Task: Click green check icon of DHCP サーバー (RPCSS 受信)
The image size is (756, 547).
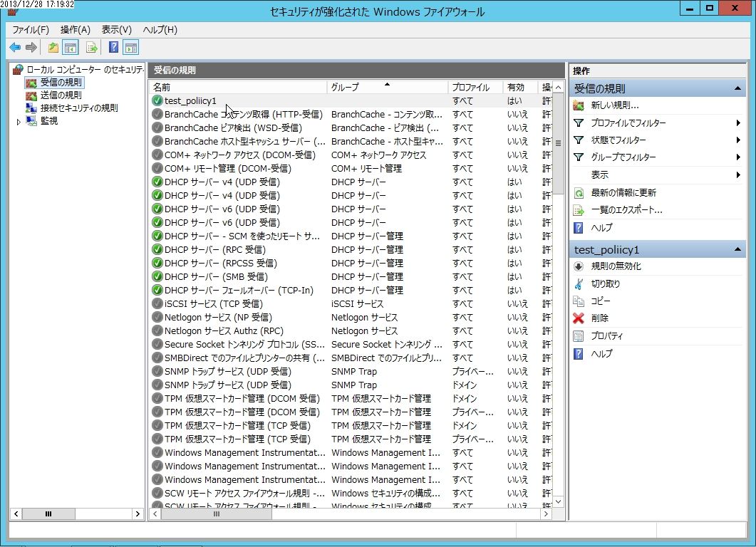Action: tap(157, 263)
